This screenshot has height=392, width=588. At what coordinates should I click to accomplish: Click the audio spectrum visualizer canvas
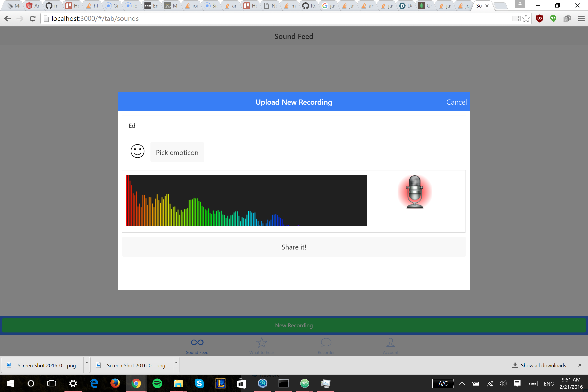click(246, 201)
